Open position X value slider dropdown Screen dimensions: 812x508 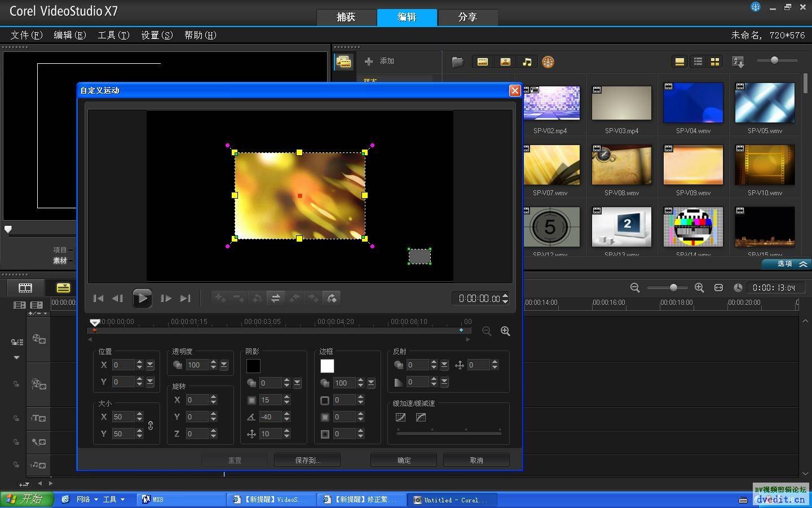click(150, 365)
